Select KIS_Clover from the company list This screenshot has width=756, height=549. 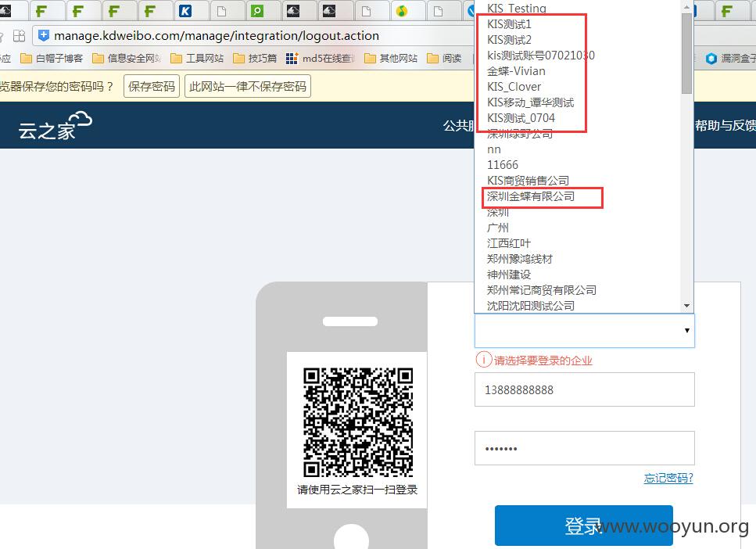click(x=514, y=87)
